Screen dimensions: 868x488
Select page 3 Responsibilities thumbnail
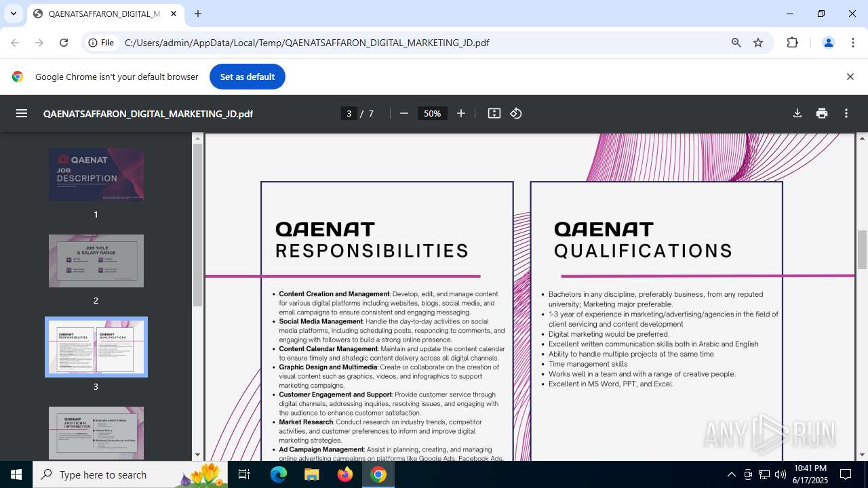(96, 346)
